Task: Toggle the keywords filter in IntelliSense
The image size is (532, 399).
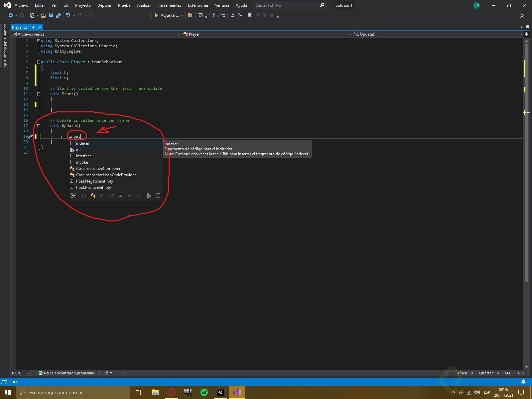Action: (x=149, y=196)
